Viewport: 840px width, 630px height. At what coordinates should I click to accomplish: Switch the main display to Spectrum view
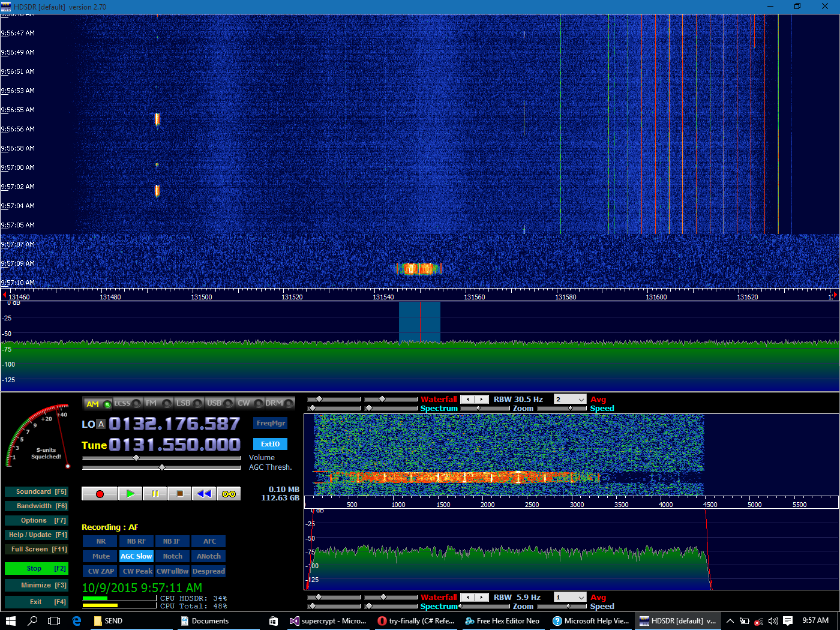pyautogui.click(x=439, y=408)
